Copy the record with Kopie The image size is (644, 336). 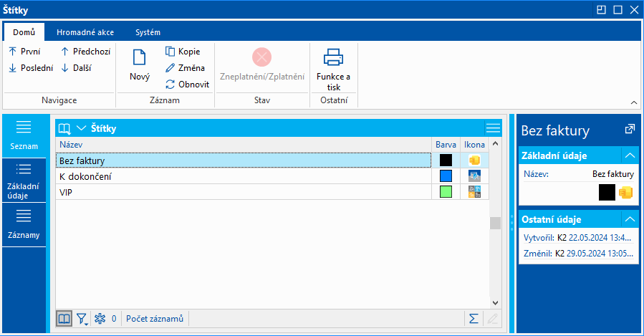click(x=183, y=52)
